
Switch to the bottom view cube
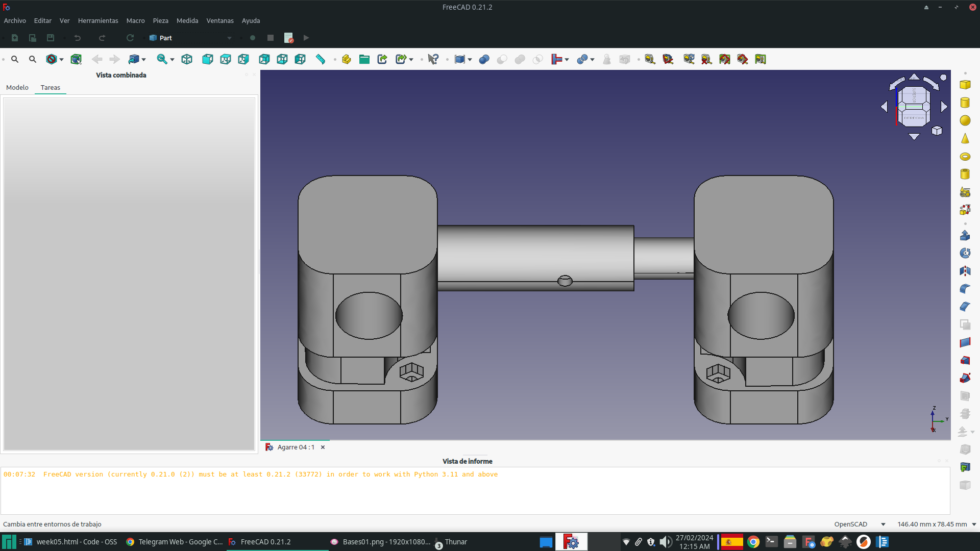282,59
